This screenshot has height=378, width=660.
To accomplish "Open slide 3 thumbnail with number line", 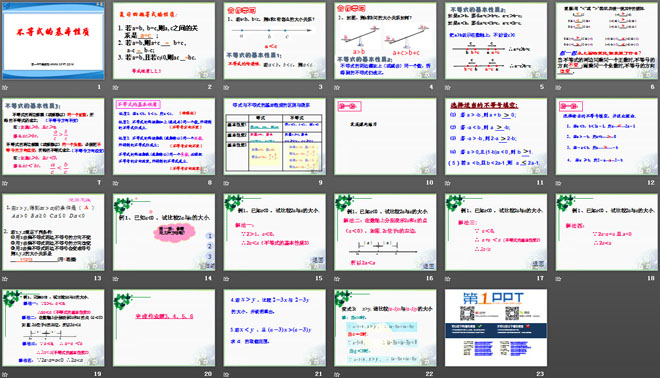I will click(x=274, y=41).
